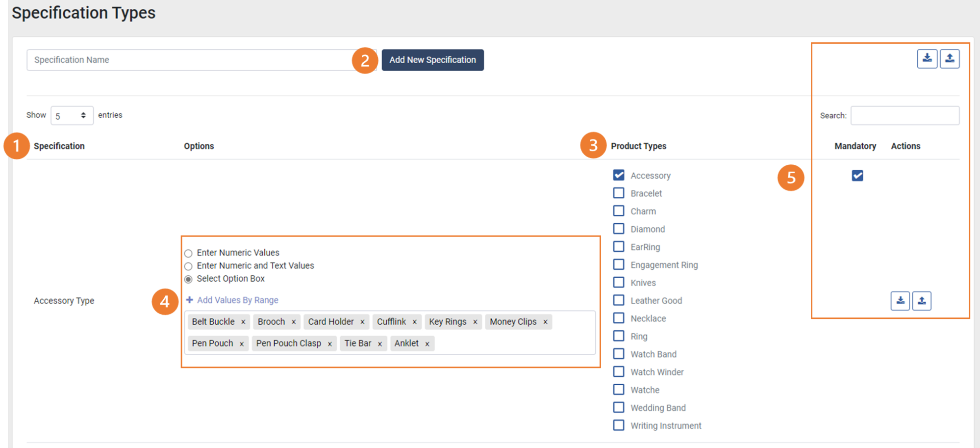The image size is (980, 448).
Task: Select Enter Numeric and Text Values option
Action: [x=188, y=266]
